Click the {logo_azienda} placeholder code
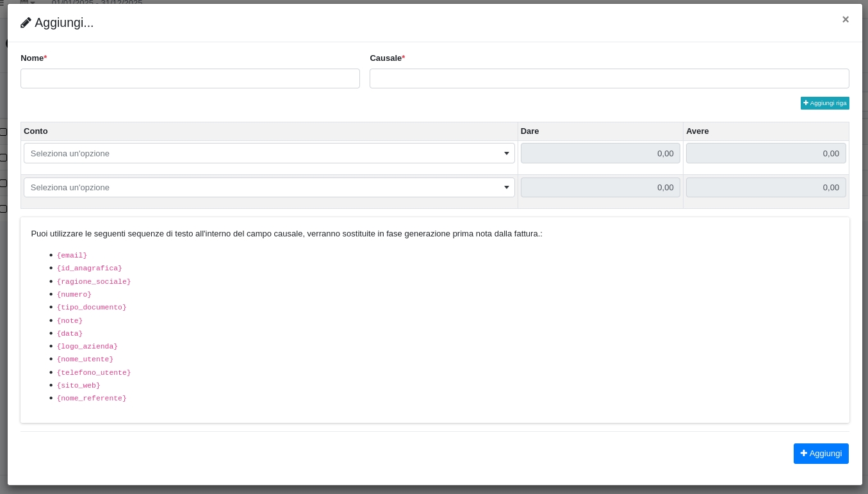Viewport: 868px width, 494px height. tap(87, 347)
